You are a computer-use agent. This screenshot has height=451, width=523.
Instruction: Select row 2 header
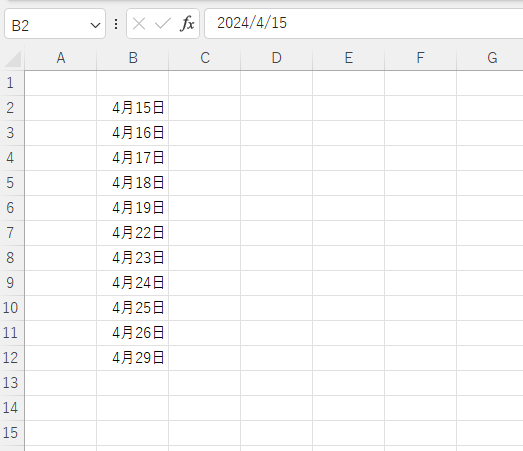[x=10, y=108]
